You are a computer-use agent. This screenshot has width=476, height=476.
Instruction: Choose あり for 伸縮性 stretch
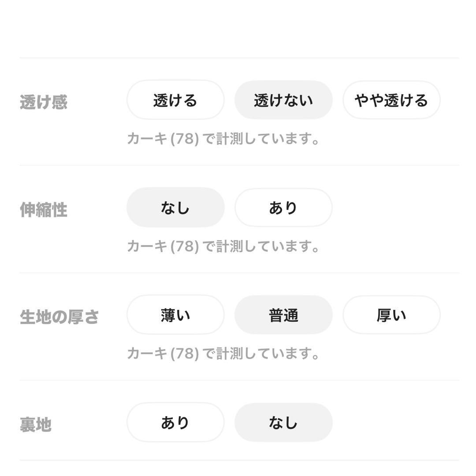coord(283,208)
